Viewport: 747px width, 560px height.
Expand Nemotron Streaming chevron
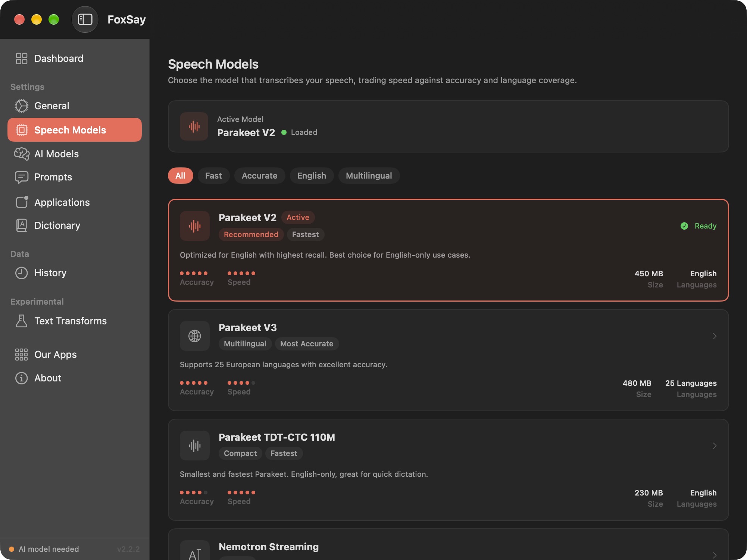pyautogui.click(x=715, y=555)
